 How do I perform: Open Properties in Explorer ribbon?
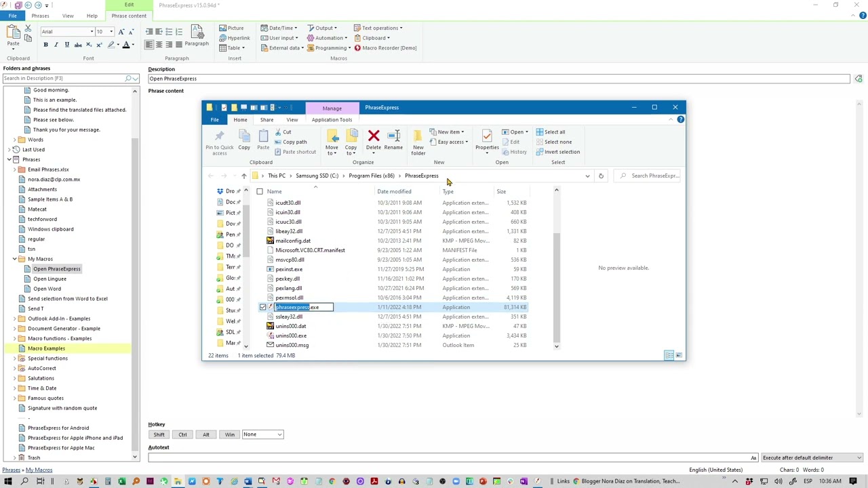(x=487, y=141)
